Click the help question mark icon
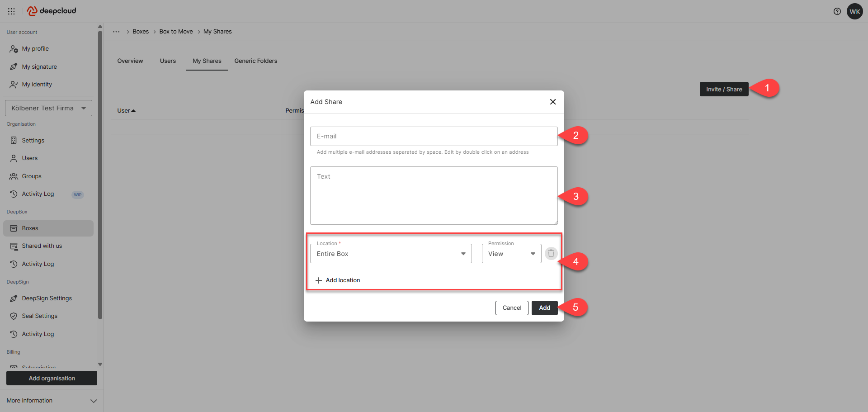Viewport: 868px width, 412px height. pos(837,11)
